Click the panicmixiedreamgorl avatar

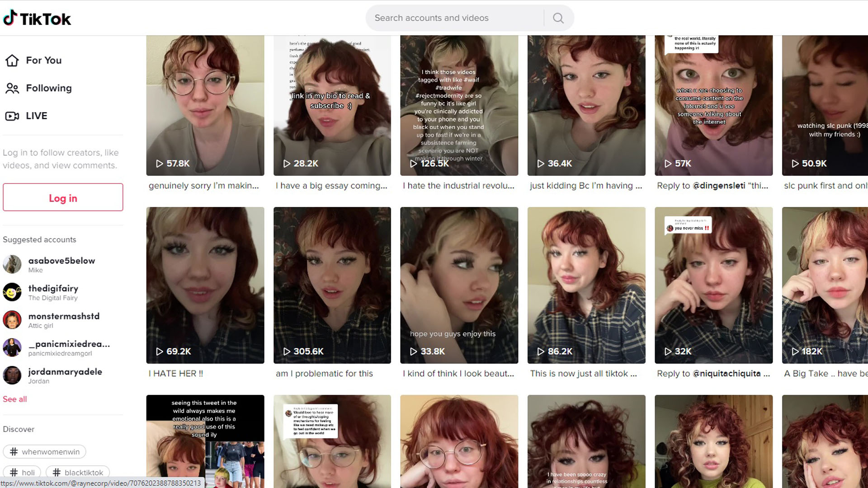point(12,347)
